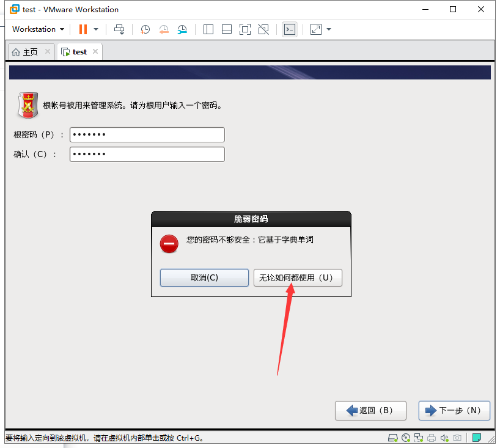Click inside the 根密码 password field
The width and height of the screenshot is (500, 448).
(147, 134)
